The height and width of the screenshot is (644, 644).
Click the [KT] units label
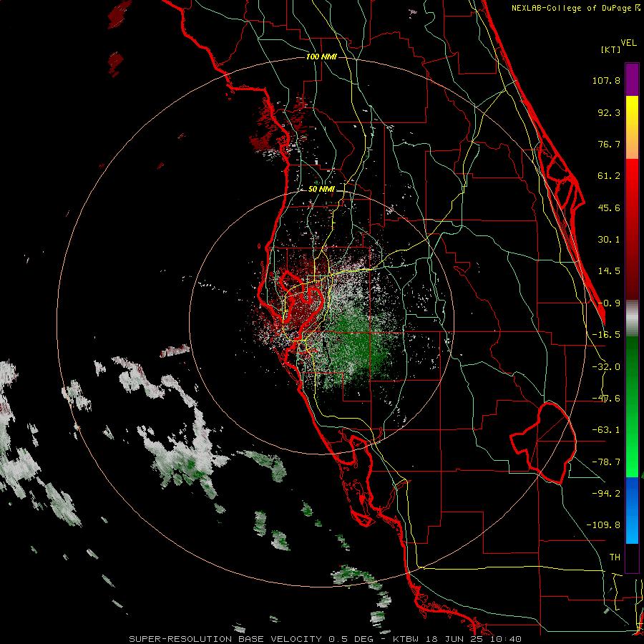coord(611,49)
